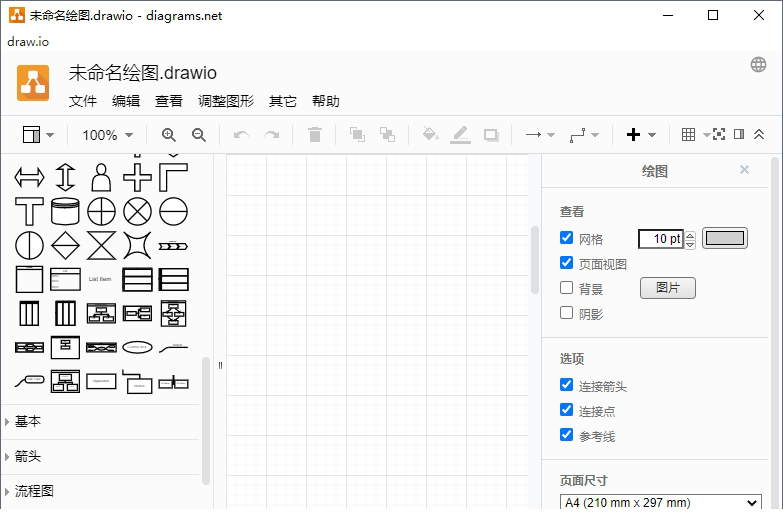Uncheck the 网格 grid checkbox
The image size is (783, 529).
point(566,238)
